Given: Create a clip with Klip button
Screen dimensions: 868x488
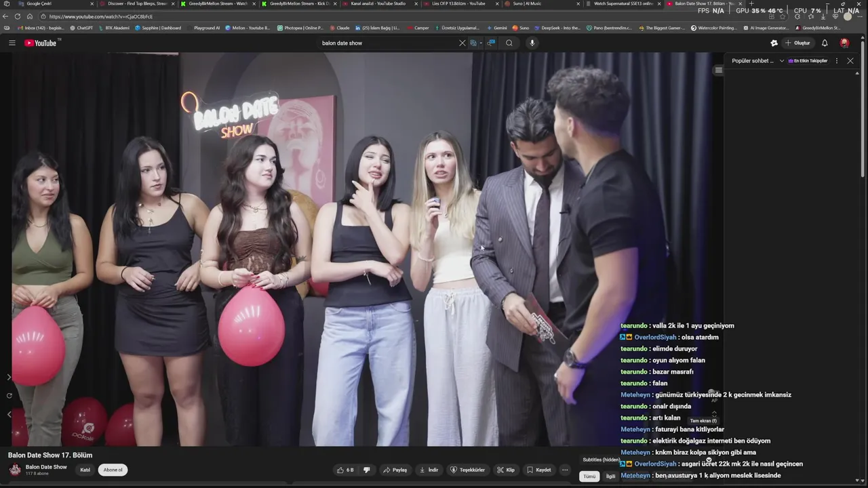Looking at the screenshot, I should [x=506, y=470].
